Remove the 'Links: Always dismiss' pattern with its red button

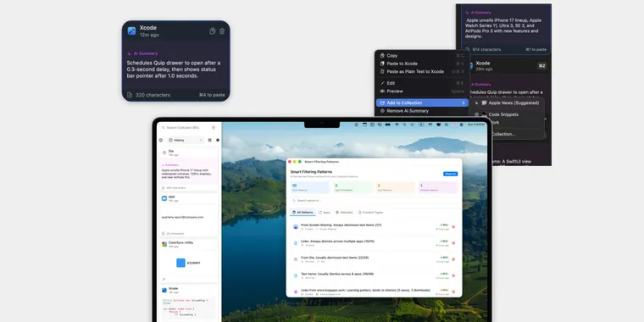[453, 242]
